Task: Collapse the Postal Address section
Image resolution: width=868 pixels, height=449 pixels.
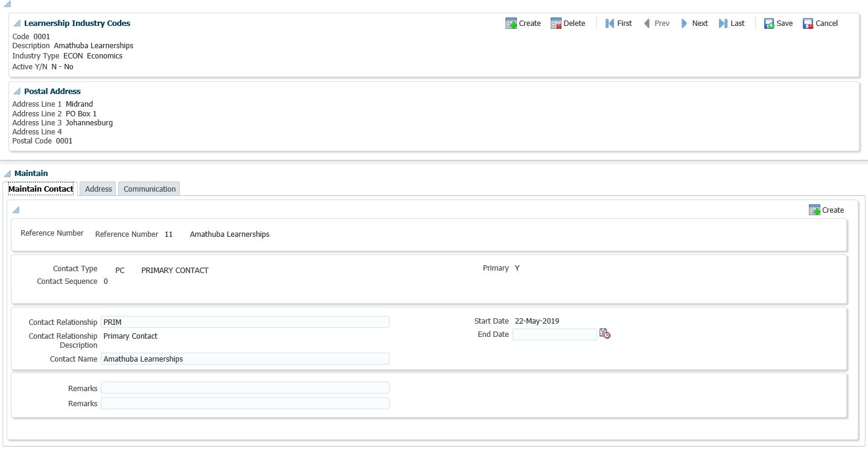Action: 17,92
